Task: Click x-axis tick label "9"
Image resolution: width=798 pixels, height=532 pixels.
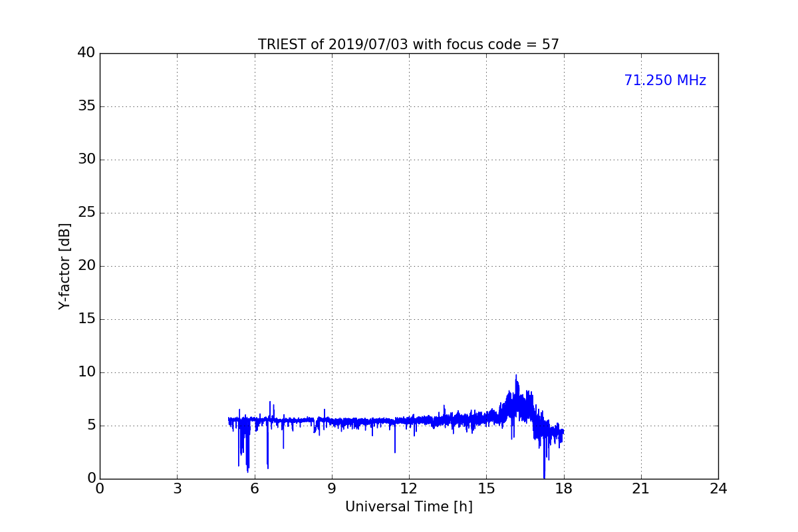Action: [332, 489]
